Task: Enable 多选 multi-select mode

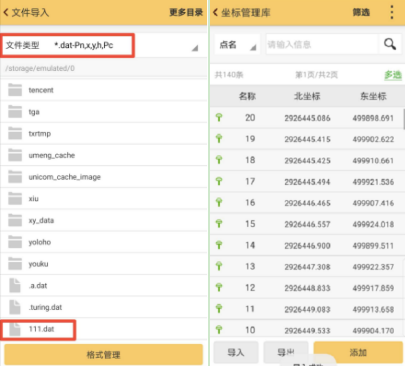Action: (393, 75)
